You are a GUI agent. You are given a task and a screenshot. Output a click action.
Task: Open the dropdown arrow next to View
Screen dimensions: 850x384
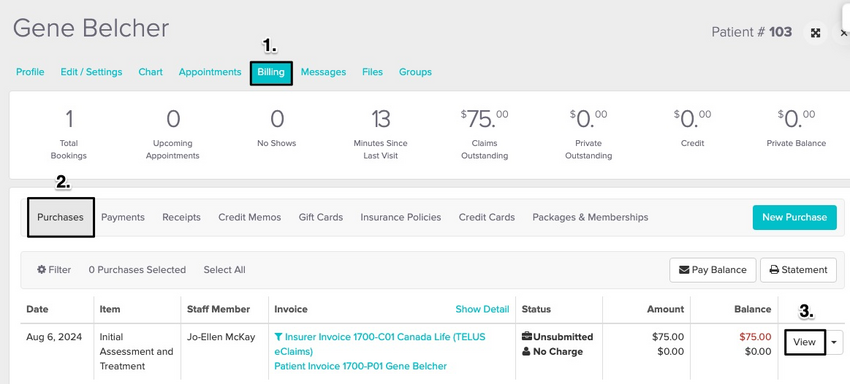pos(834,342)
